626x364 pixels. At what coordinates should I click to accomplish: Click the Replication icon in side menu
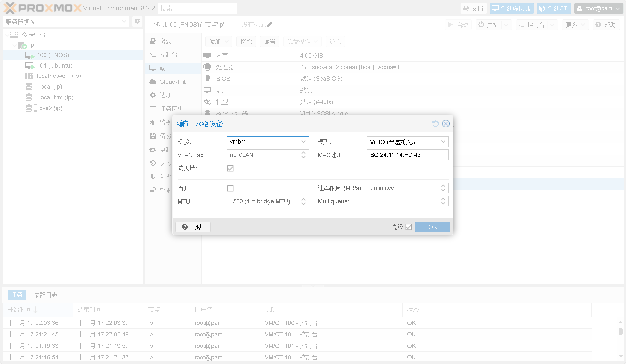153,150
